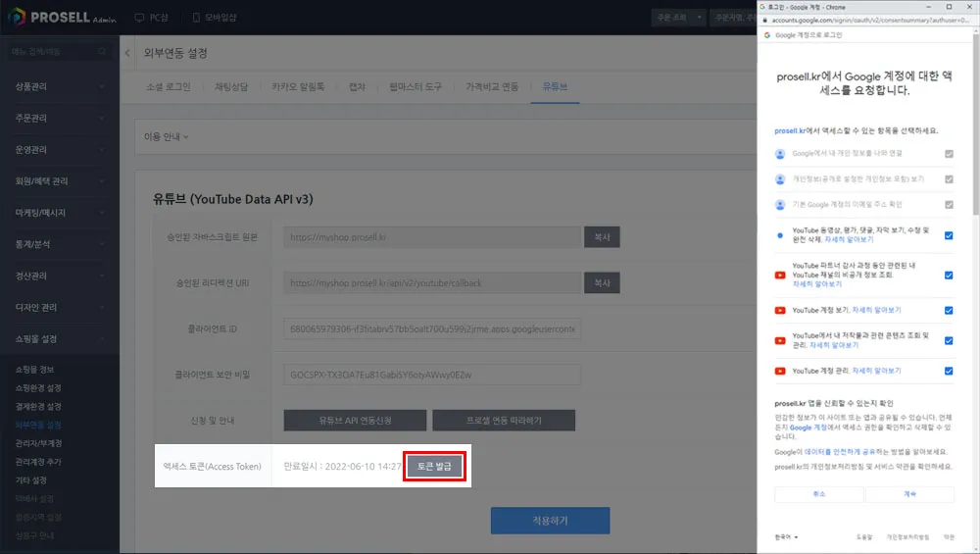Viewport: 980px width, 554px height.
Task: Expand 통계/분석 sidebar menu
Action: [60, 244]
